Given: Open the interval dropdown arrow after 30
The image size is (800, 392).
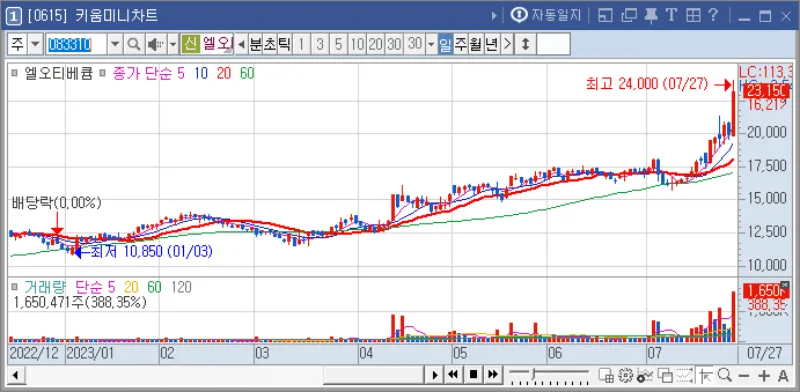Looking at the screenshot, I should tap(431, 44).
